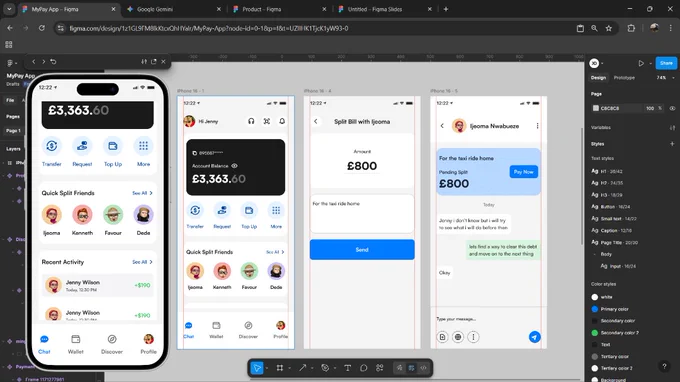Image resolution: width=680 pixels, height=382 pixels.
Task: Toggle Dev Mode code icon in toolbar
Action: (424, 368)
